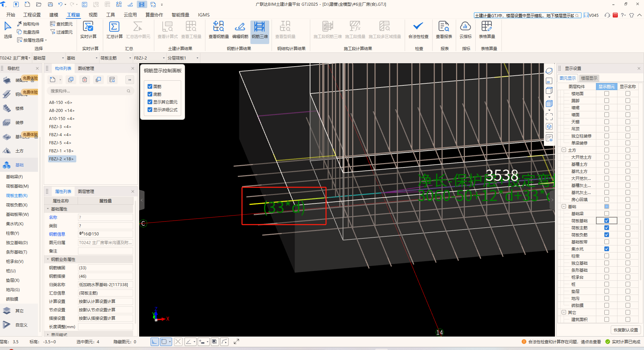Open the 视图 ribbon tab
644x350 pixels.
pos(93,15)
